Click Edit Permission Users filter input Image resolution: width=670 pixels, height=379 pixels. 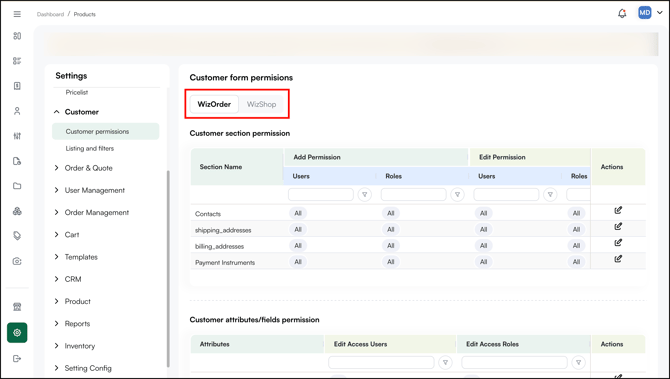(x=506, y=194)
